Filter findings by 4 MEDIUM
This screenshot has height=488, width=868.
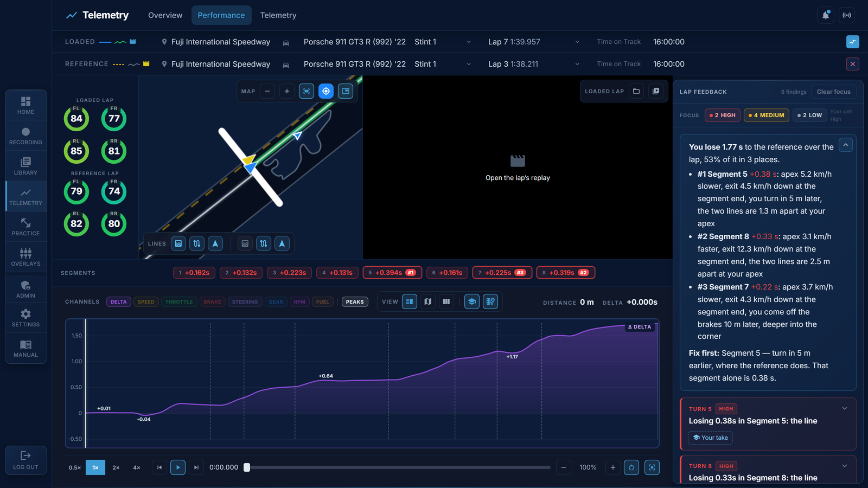(766, 115)
